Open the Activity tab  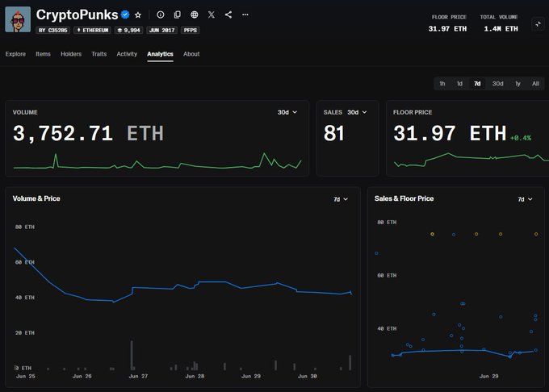127,54
